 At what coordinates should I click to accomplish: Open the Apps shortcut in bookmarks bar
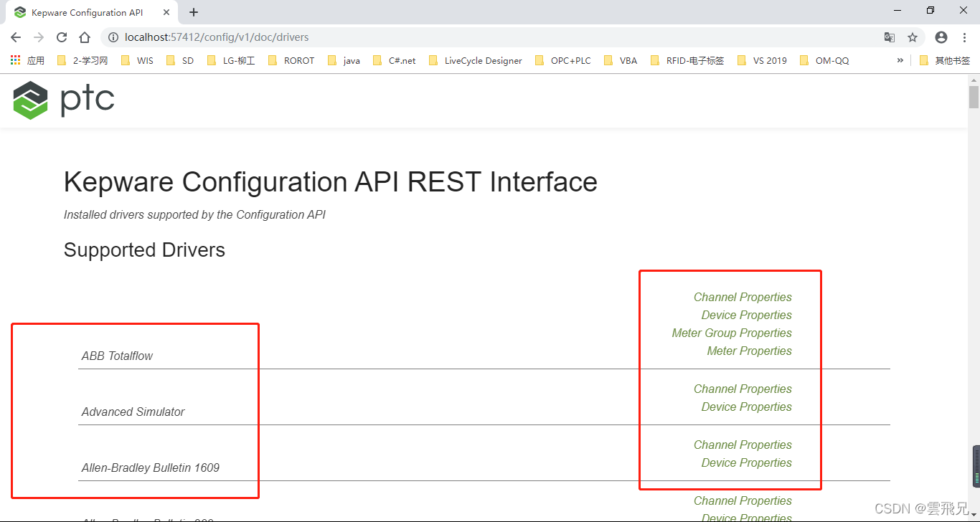[27, 60]
